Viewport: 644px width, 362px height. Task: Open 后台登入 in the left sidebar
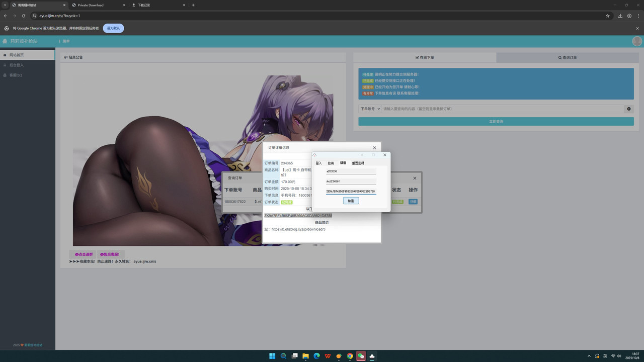coord(27,65)
